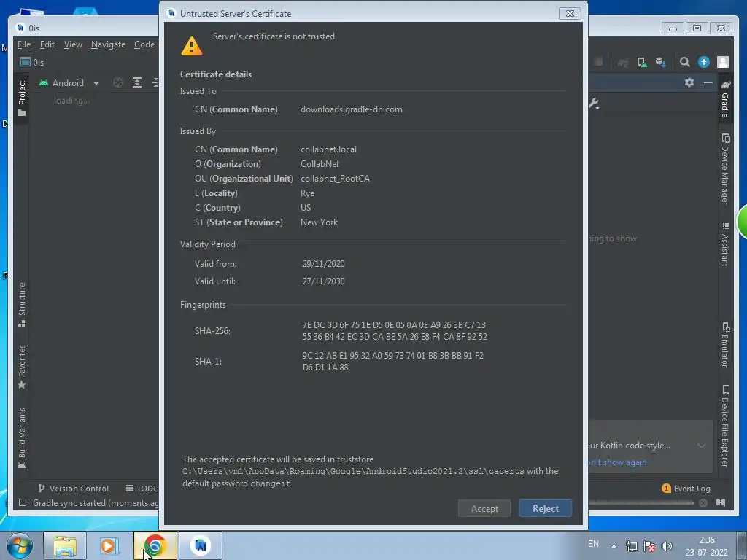
Task: Open the Navigate menu in Android Studio
Action: [108, 44]
